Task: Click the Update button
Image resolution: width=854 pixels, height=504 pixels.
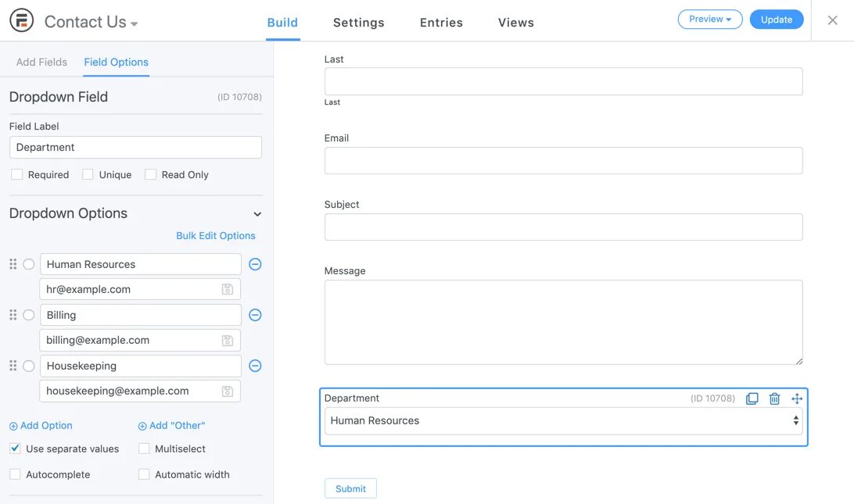Action: [x=776, y=20]
